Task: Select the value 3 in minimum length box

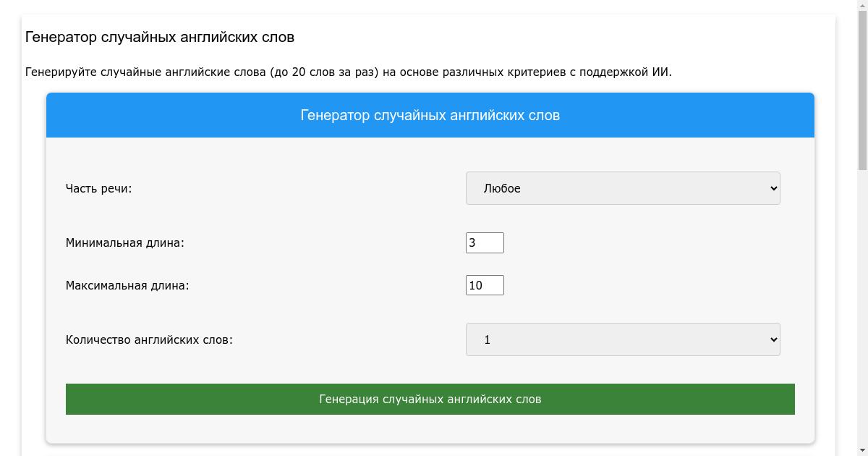Action: tap(472, 243)
